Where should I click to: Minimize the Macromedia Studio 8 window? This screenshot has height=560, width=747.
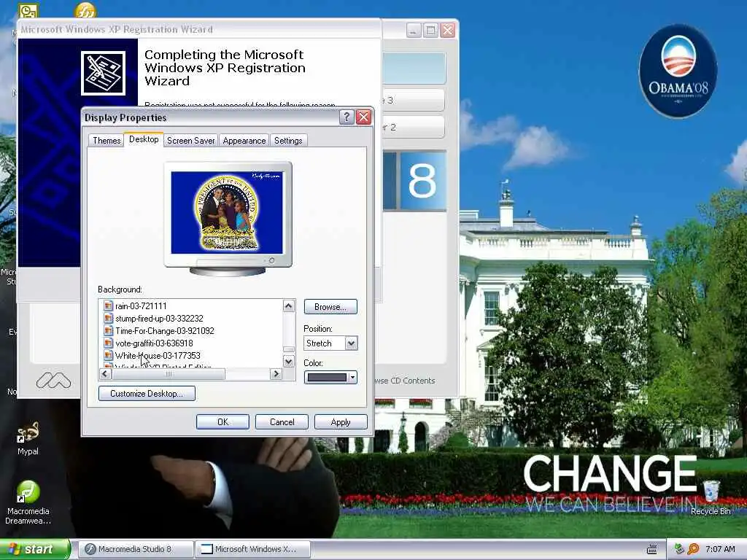point(414,31)
